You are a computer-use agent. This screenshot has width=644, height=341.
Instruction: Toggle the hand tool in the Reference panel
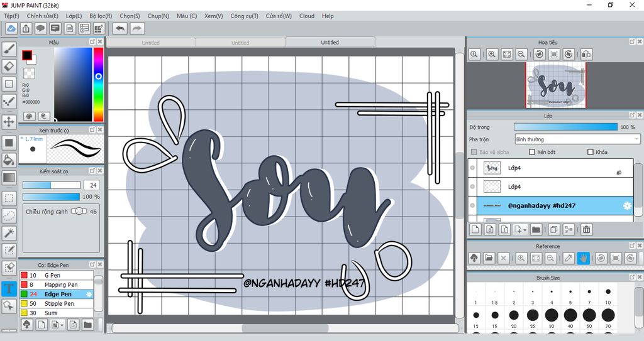(583, 258)
